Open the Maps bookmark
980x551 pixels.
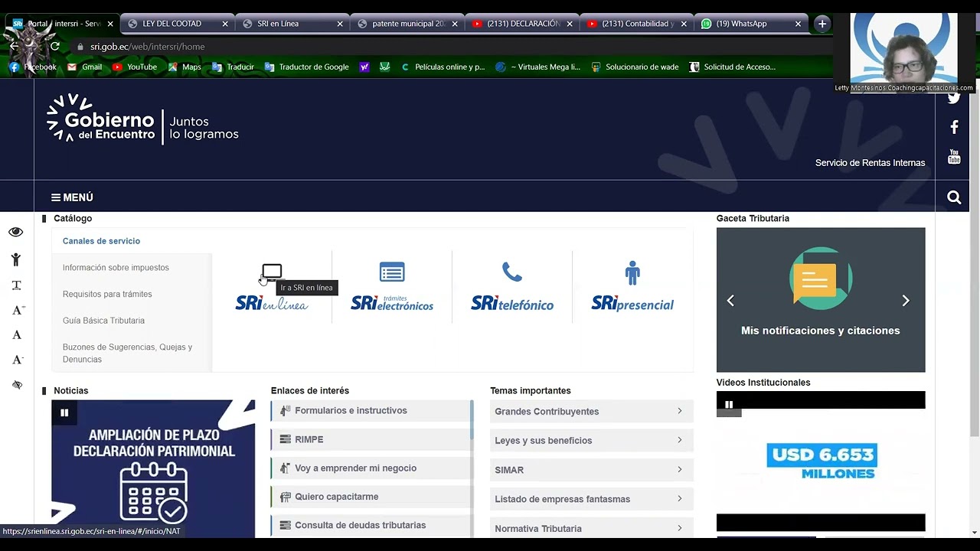[184, 67]
